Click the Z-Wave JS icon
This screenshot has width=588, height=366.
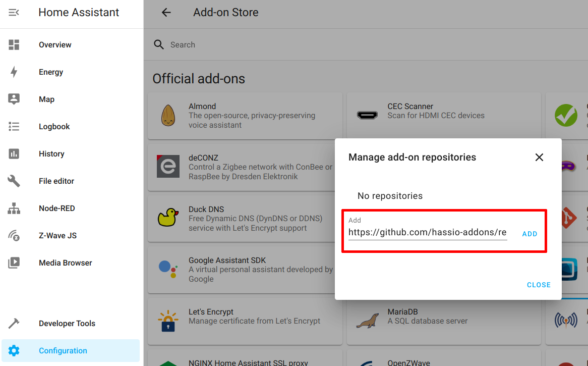(x=14, y=235)
